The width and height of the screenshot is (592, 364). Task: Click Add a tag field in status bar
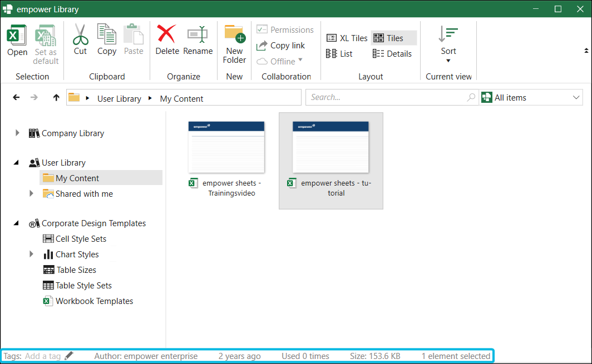[x=43, y=356]
